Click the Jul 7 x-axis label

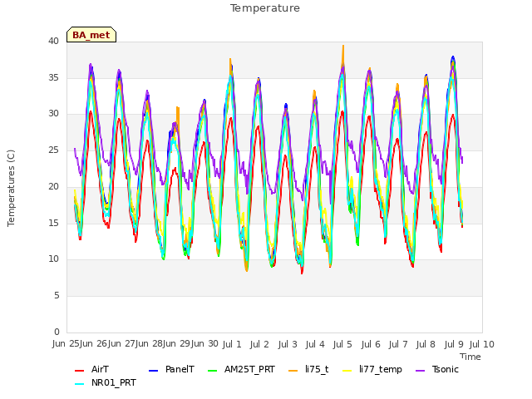click(398, 344)
